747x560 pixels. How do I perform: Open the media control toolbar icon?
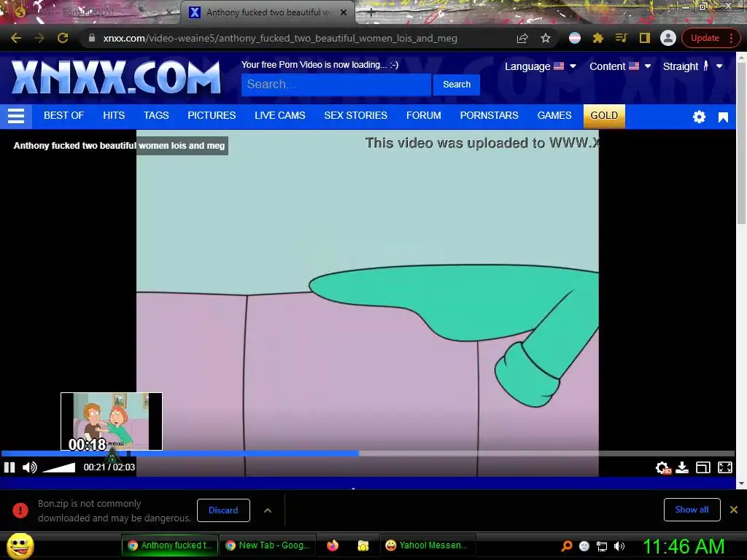[x=622, y=38]
